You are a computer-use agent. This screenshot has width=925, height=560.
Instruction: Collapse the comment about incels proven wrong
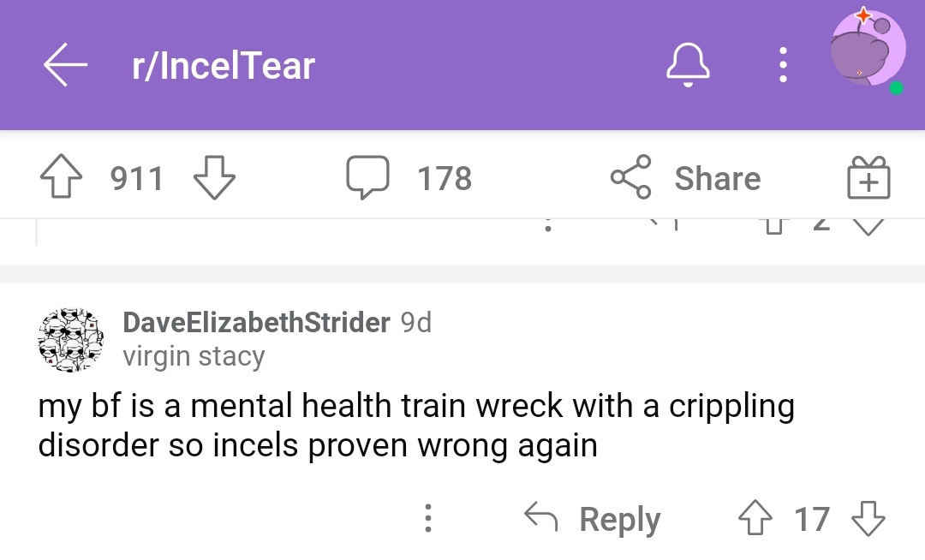coord(416,425)
